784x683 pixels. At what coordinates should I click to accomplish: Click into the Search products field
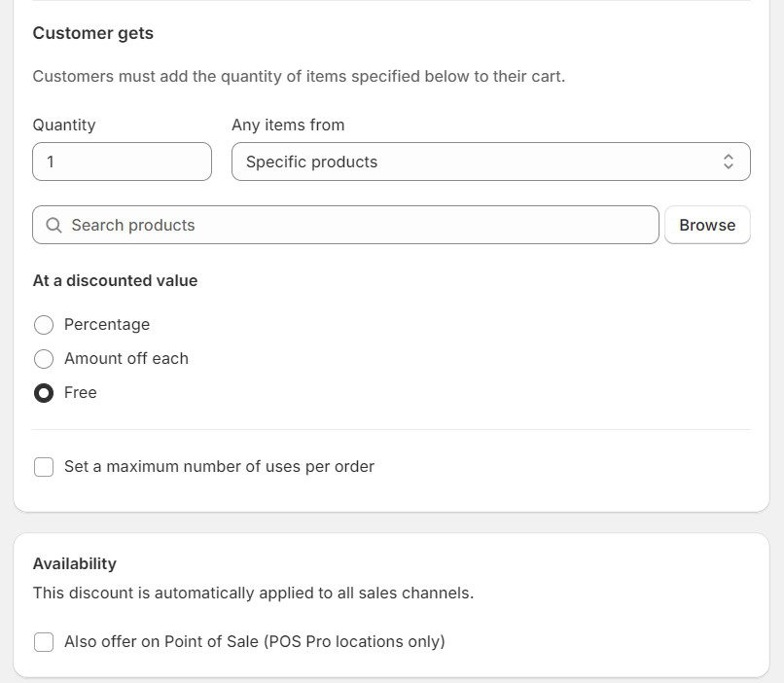[360, 225]
